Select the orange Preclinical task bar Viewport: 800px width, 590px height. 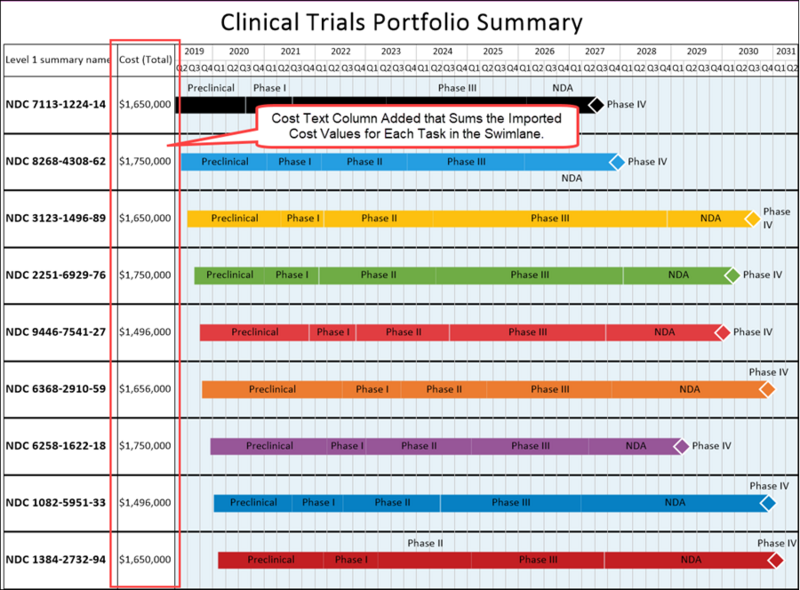click(272, 389)
